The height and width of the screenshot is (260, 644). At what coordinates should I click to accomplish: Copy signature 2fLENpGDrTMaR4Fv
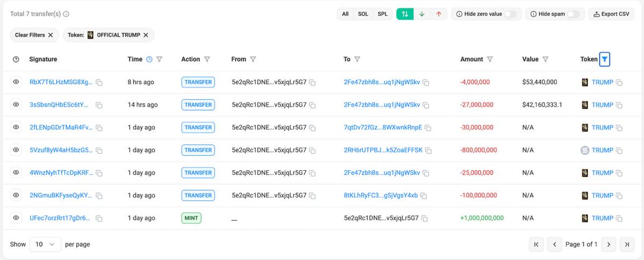point(99,127)
